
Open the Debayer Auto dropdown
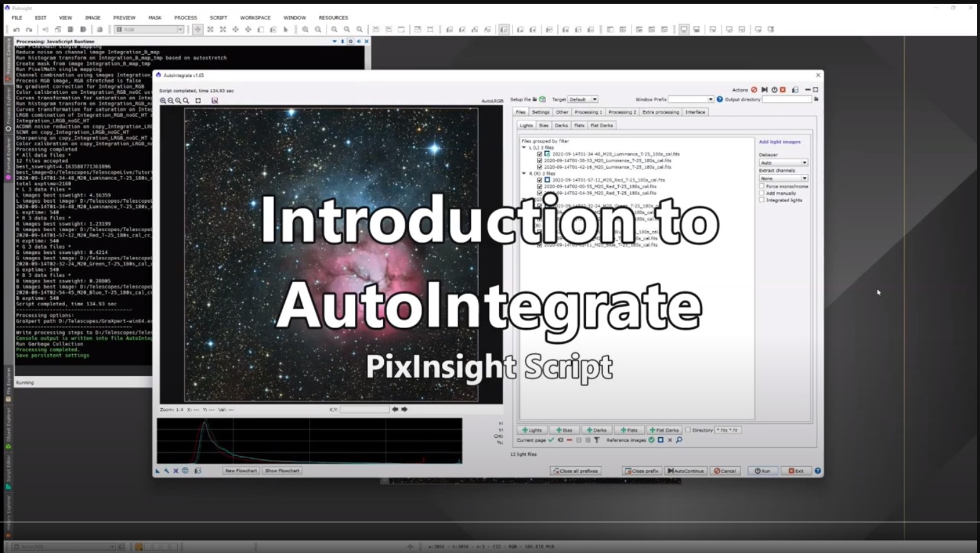783,163
